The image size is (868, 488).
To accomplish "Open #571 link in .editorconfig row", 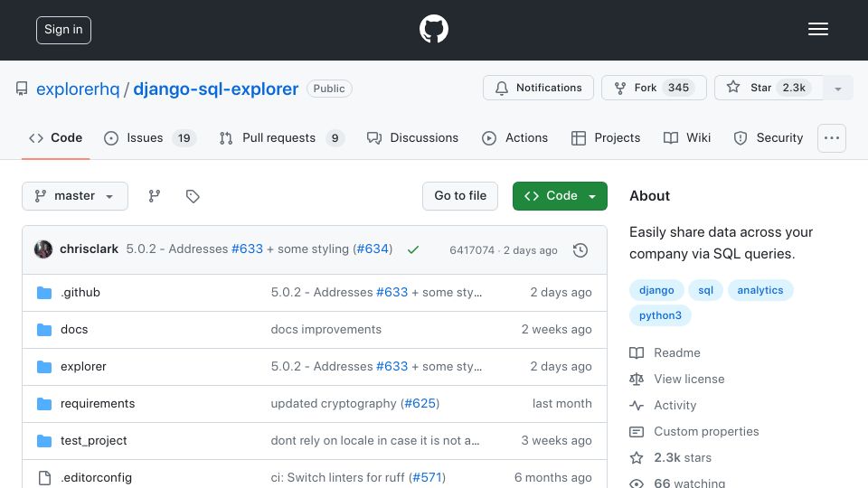I will pos(427,477).
